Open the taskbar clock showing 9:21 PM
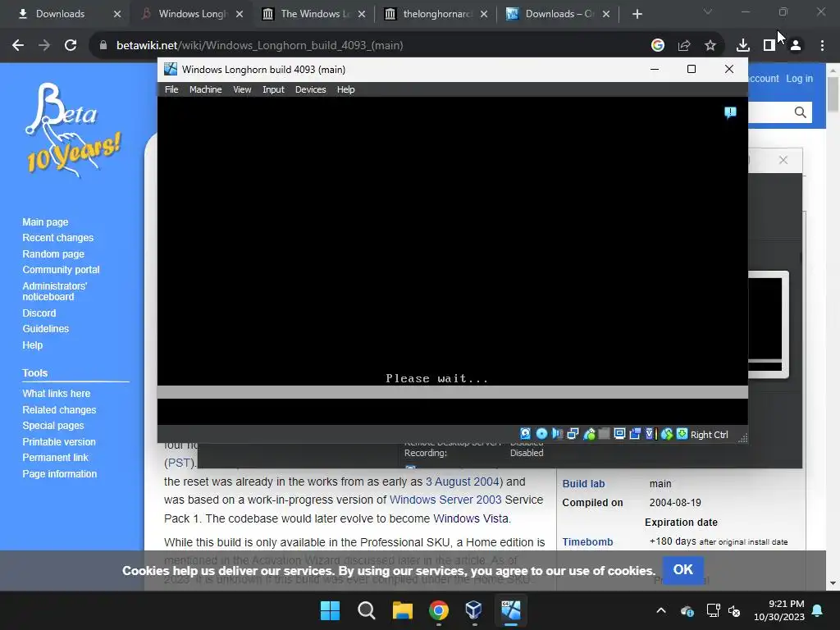The image size is (840, 630). [779, 610]
